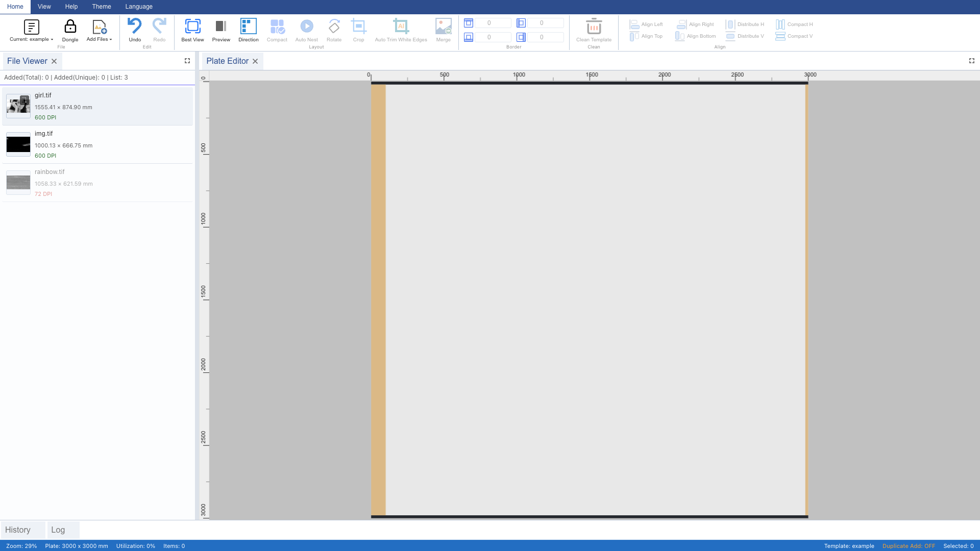Switch to the Home ribbon tab
The width and height of the screenshot is (980, 551).
point(15,7)
